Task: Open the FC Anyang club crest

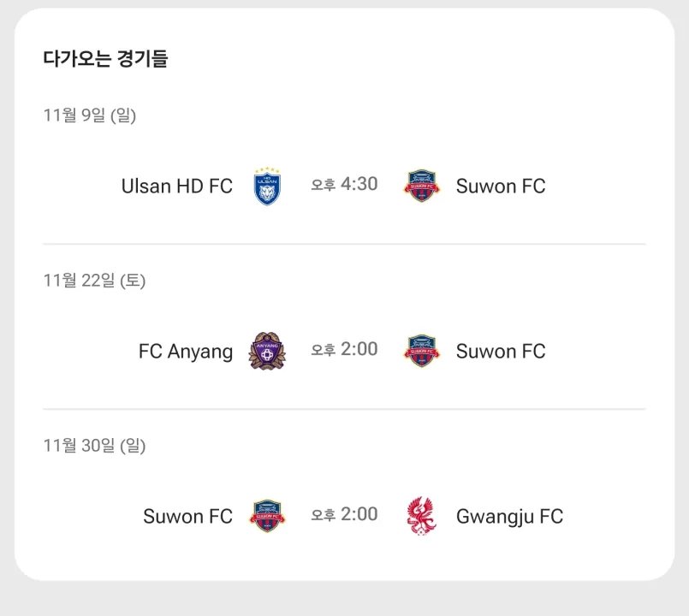Action: [267, 352]
